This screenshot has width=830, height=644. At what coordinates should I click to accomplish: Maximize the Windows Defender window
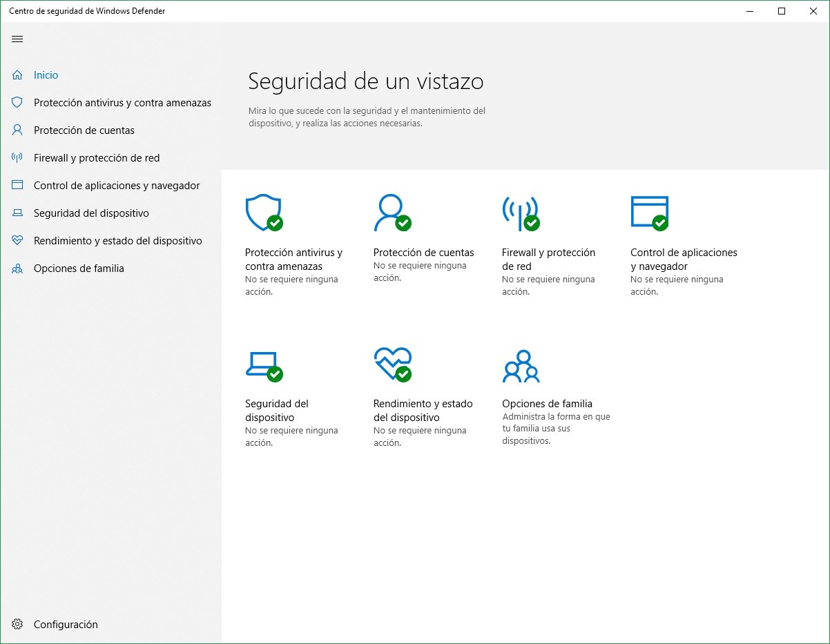(x=782, y=11)
